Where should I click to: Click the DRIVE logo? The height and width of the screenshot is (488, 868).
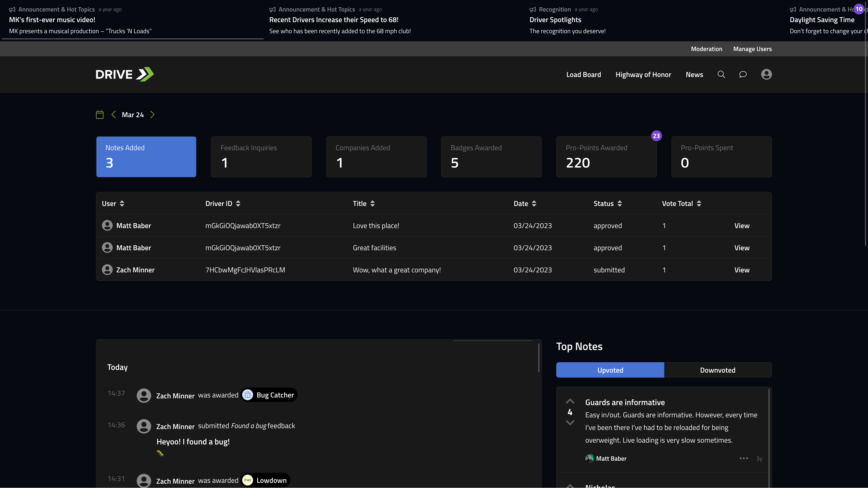(124, 75)
